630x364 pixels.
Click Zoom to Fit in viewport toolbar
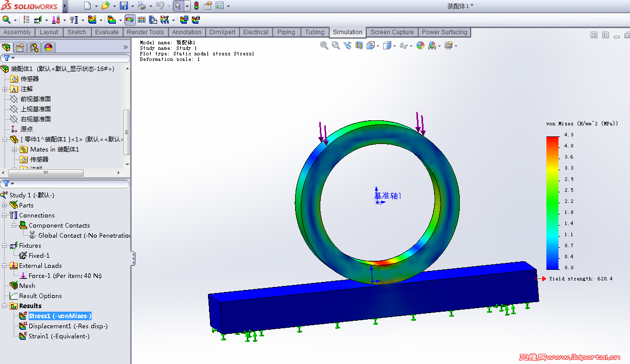point(324,45)
